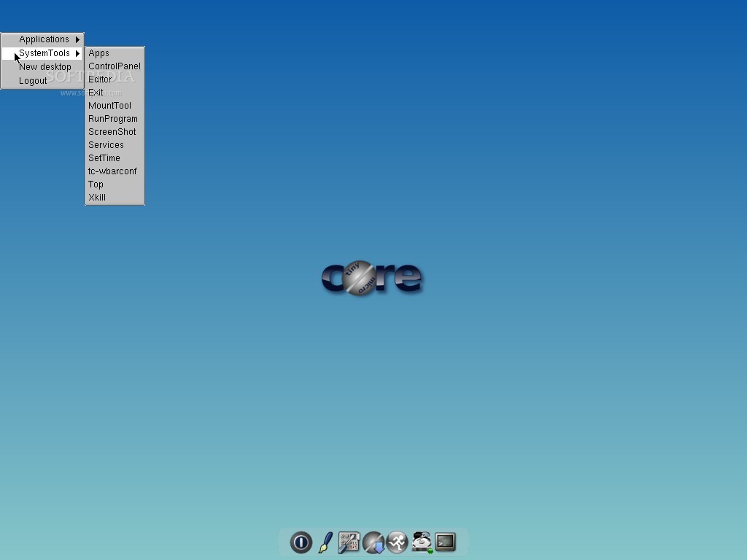Select MountTool in the SystemTools submenu

pos(109,105)
